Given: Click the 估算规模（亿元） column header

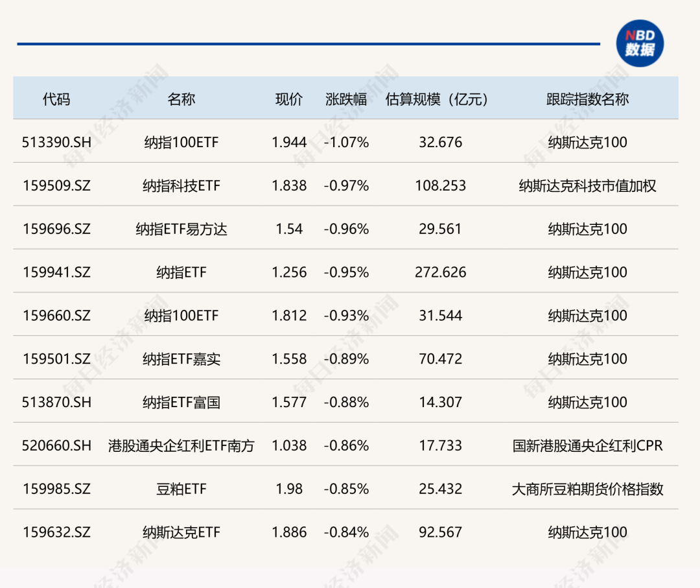Looking at the screenshot, I should (437, 99).
